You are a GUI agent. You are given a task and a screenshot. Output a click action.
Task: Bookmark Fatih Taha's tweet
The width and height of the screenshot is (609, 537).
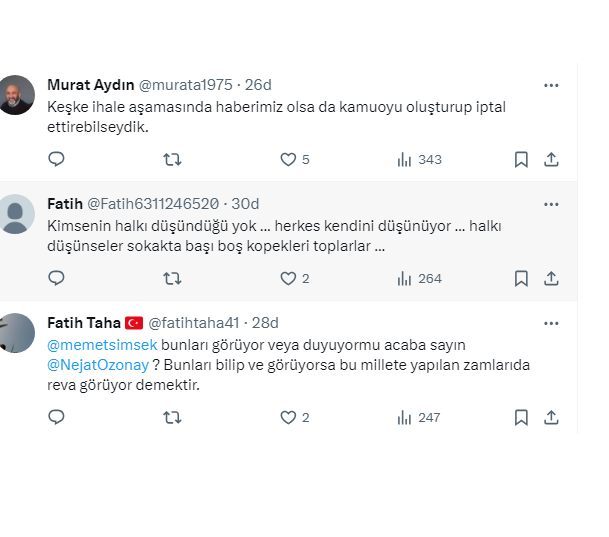[521, 417]
